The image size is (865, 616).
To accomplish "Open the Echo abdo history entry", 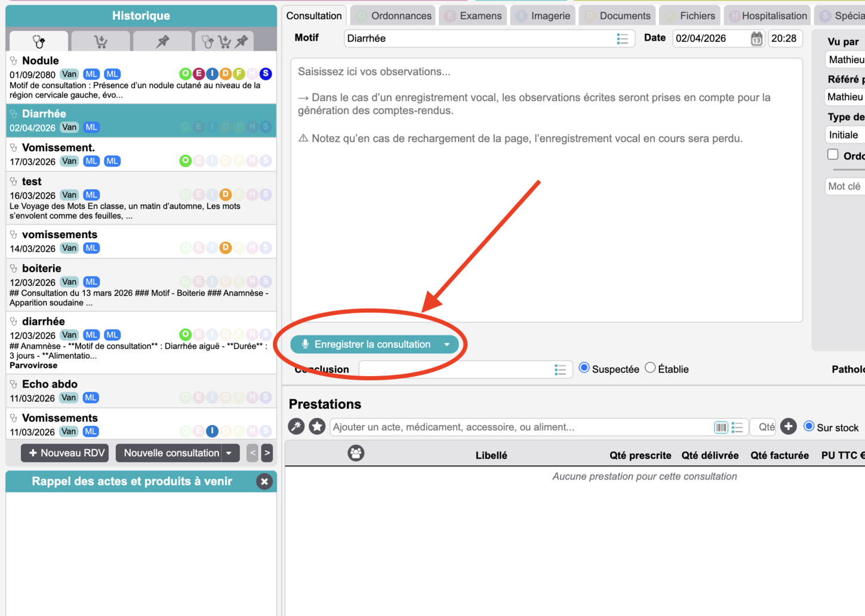I will [x=141, y=391].
